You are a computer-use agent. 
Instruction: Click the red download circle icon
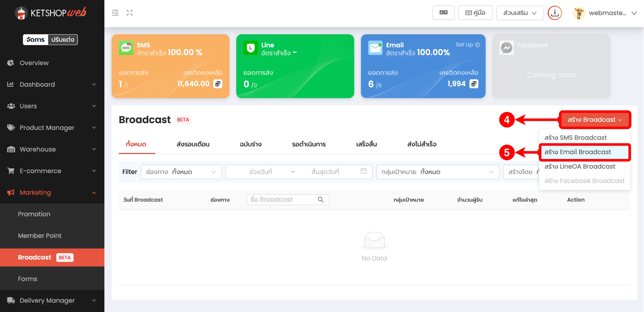[554, 13]
